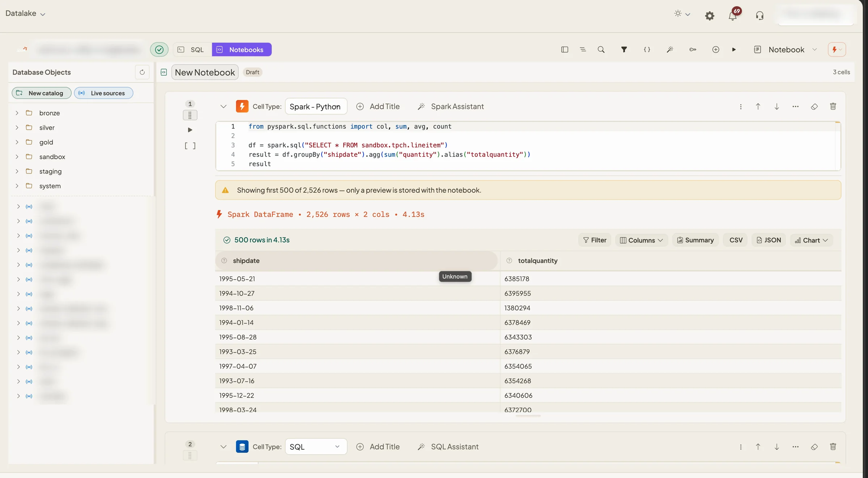Click the outline list icon in toolbar
The height and width of the screenshot is (478, 868).
pyautogui.click(x=583, y=50)
